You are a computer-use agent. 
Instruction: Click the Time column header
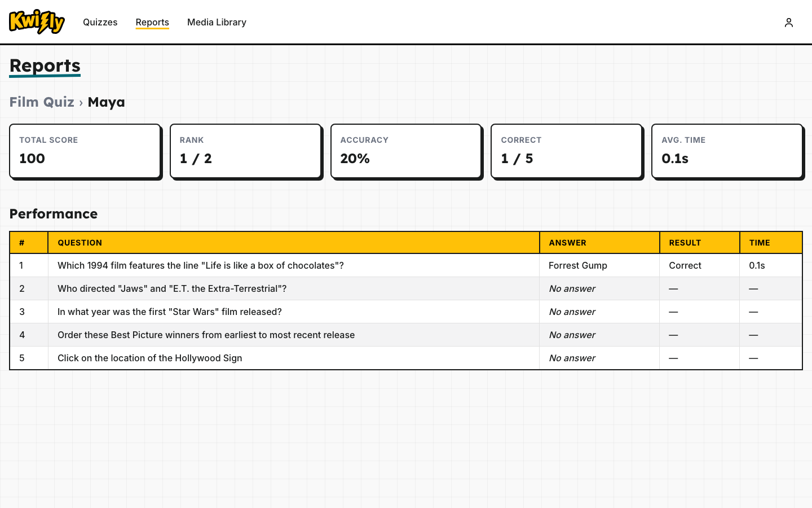771,243
